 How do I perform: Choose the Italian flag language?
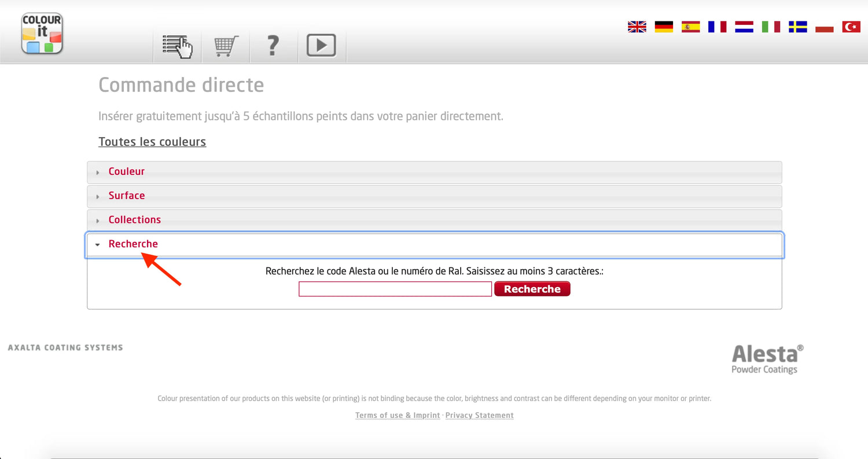[771, 27]
